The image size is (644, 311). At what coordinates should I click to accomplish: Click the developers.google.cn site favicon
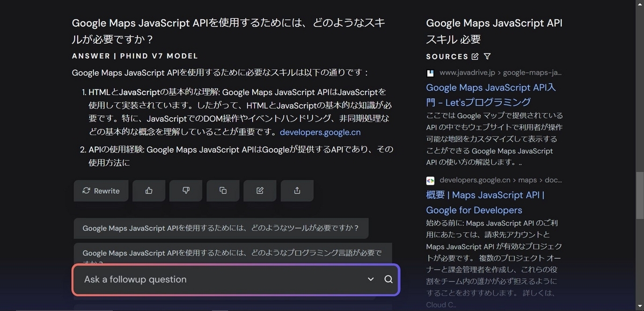pyautogui.click(x=430, y=180)
